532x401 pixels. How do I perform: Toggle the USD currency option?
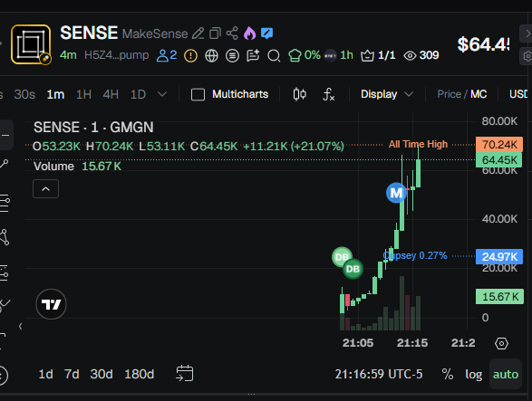518,94
